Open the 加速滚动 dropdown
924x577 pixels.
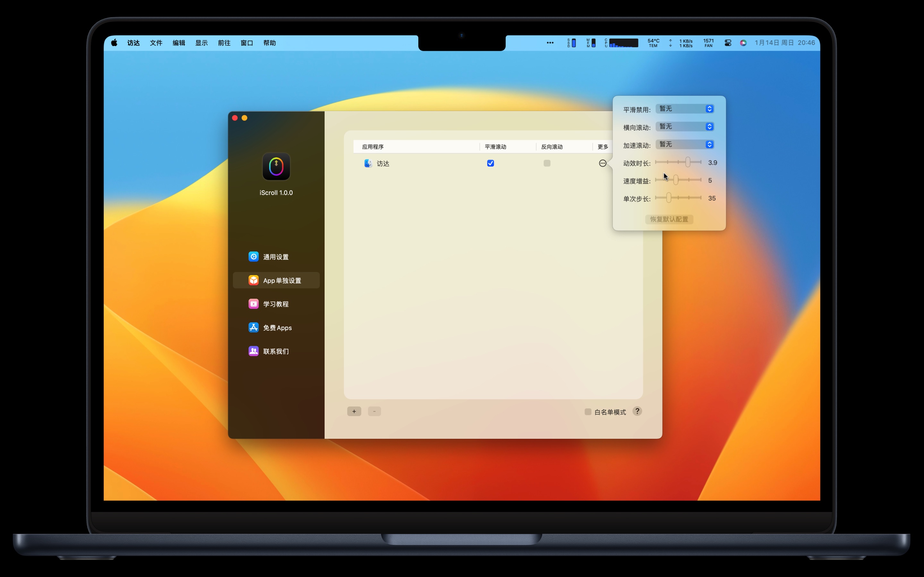point(685,144)
